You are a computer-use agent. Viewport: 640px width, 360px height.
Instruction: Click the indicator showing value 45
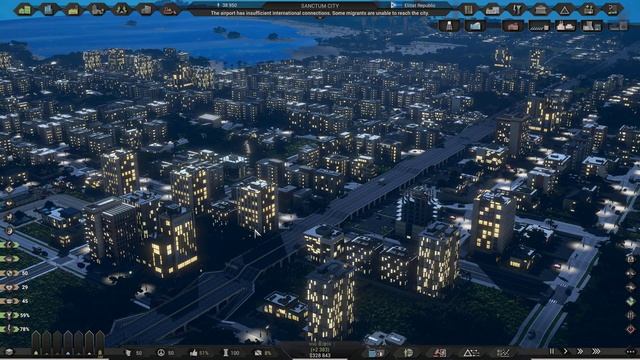[14, 301]
